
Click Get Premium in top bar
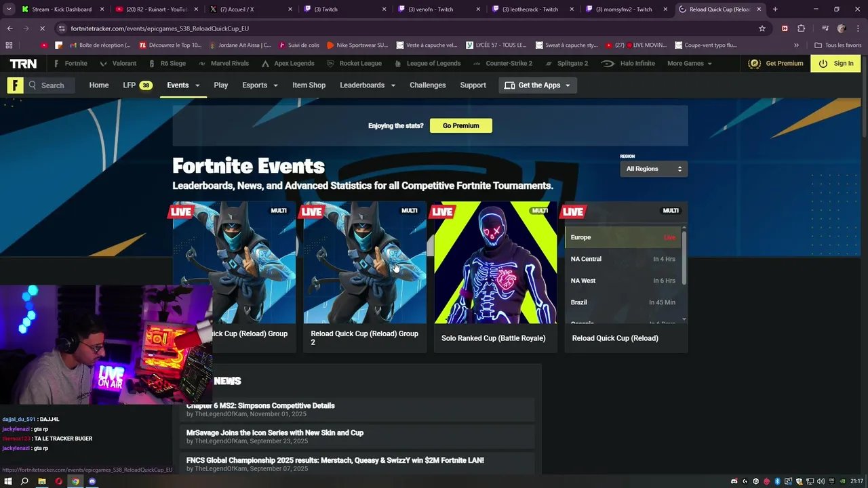coord(776,64)
